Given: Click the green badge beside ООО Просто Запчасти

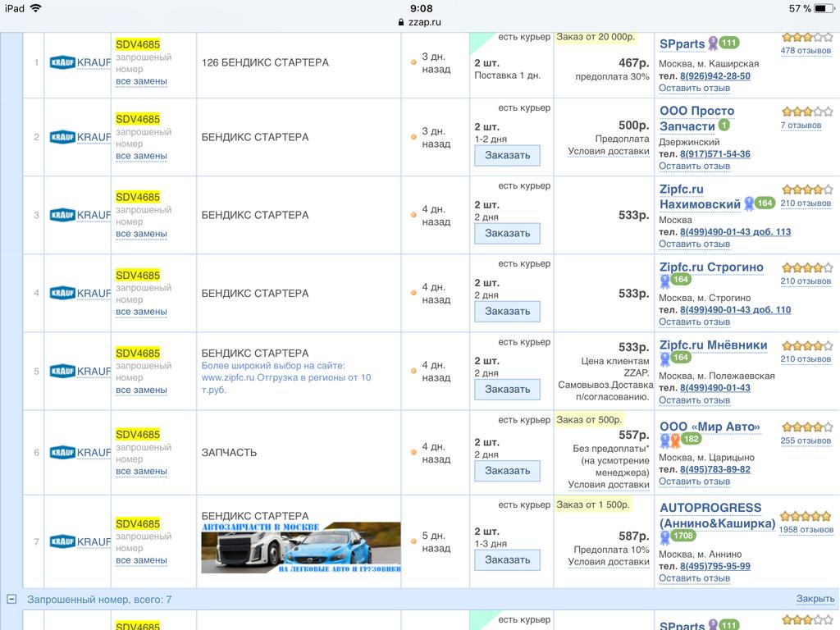Looking at the screenshot, I should [x=724, y=126].
